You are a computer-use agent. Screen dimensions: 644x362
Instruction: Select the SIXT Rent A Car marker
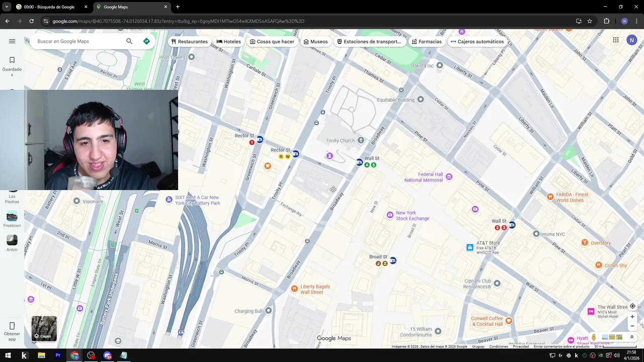click(169, 200)
